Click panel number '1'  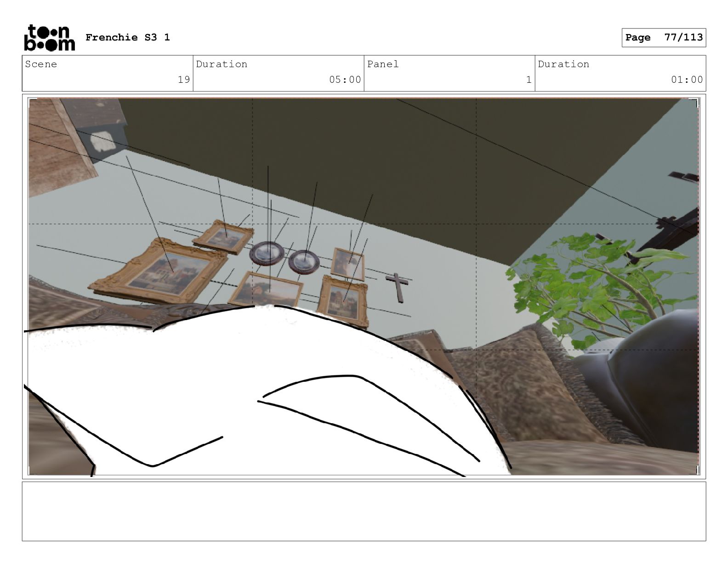point(529,80)
